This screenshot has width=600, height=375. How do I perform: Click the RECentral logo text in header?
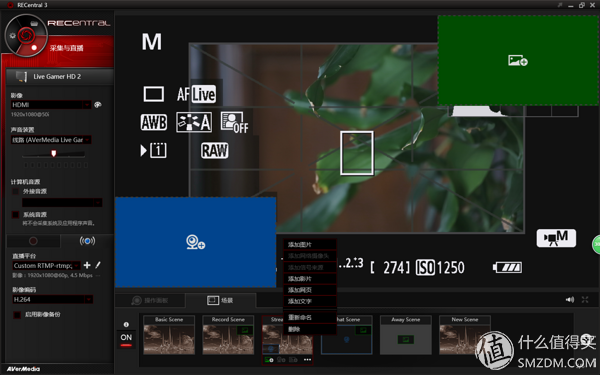(x=79, y=23)
